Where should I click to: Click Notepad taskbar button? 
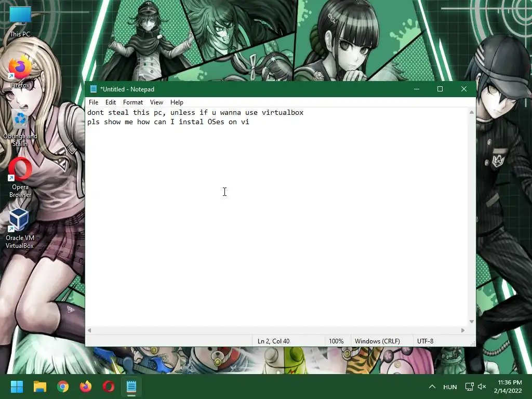tap(131, 387)
